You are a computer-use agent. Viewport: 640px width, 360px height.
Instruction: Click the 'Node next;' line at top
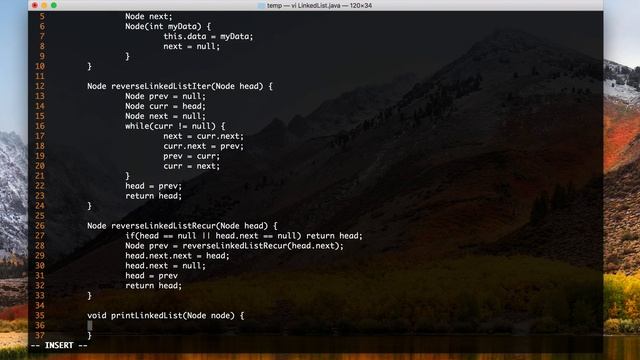pyautogui.click(x=149, y=16)
